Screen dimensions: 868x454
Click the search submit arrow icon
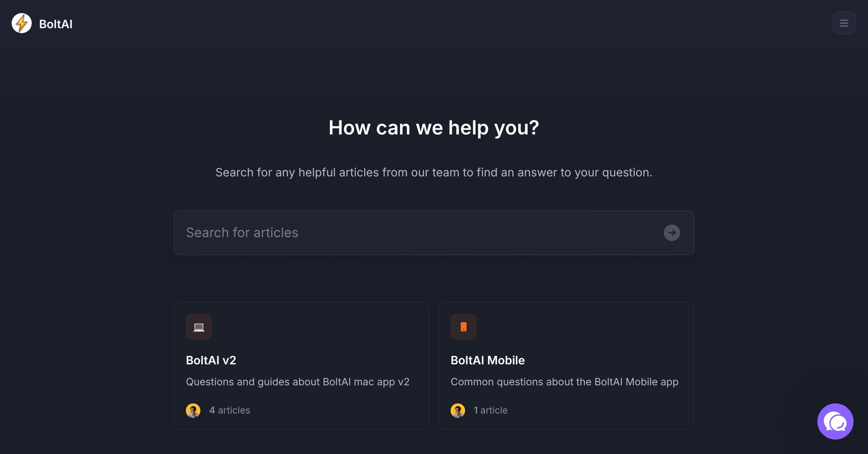[x=672, y=232]
